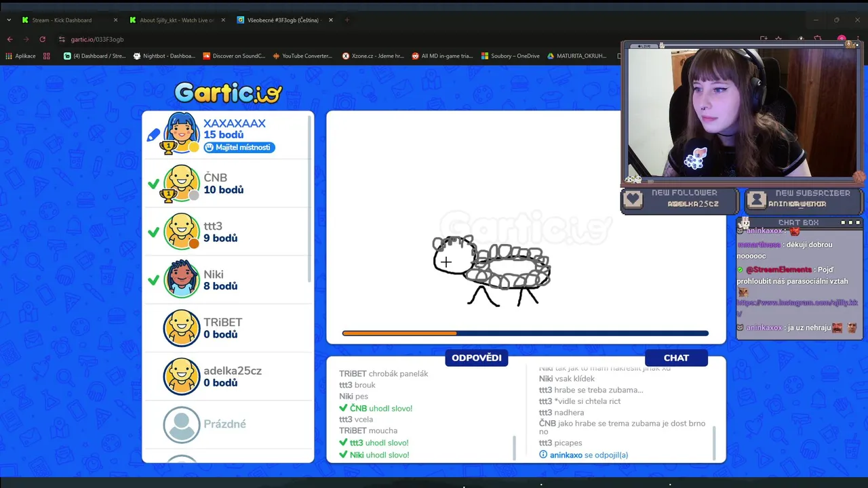The width and height of the screenshot is (868, 488).
Task: Close the Všeobecné #3F3ogb tab
Action: (x=331, y=20)
